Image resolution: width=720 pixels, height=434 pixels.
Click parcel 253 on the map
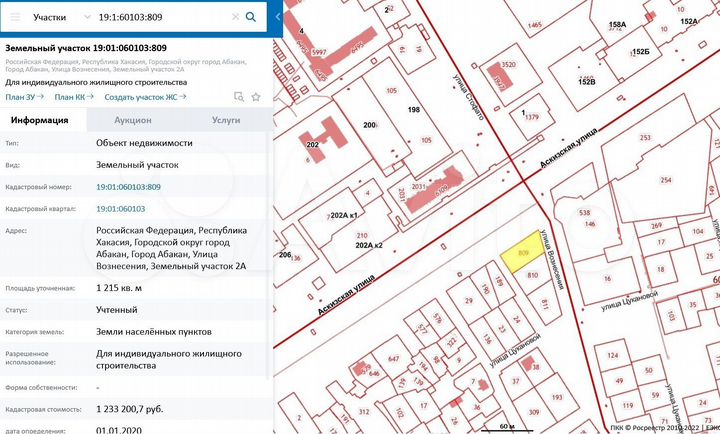click(x=645, y=137)
